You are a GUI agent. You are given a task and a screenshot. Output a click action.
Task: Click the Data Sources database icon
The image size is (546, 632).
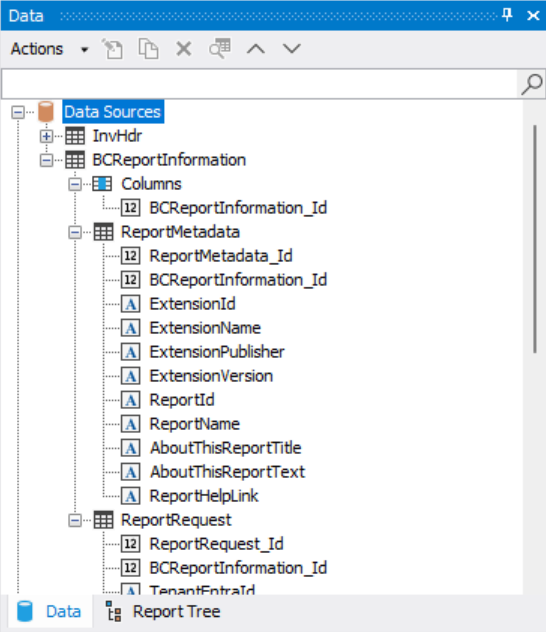46,112
